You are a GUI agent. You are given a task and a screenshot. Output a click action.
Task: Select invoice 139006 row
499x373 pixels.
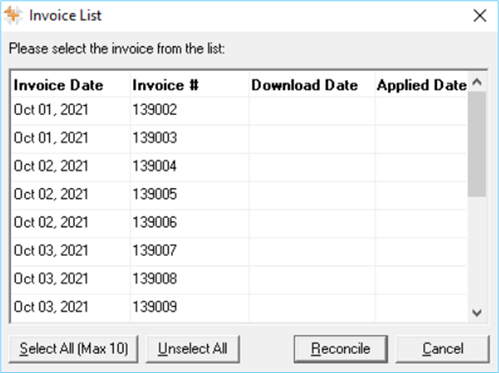point(239,222)
